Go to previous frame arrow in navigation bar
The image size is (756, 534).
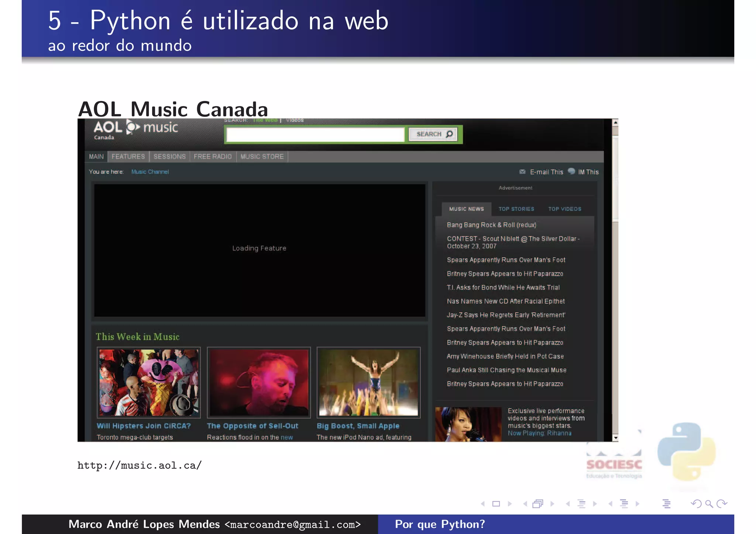coord(525,504)
